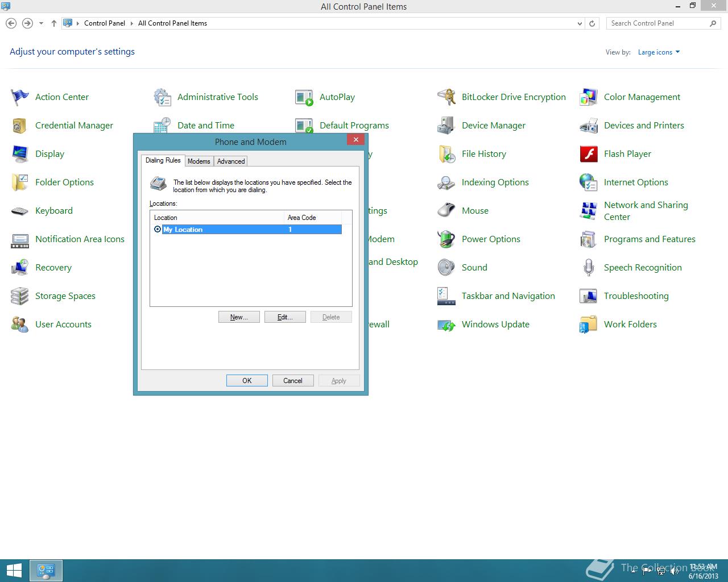728x582 pixels.
Task: Expand the address bar history dropdown arrow
Action: 580,23
